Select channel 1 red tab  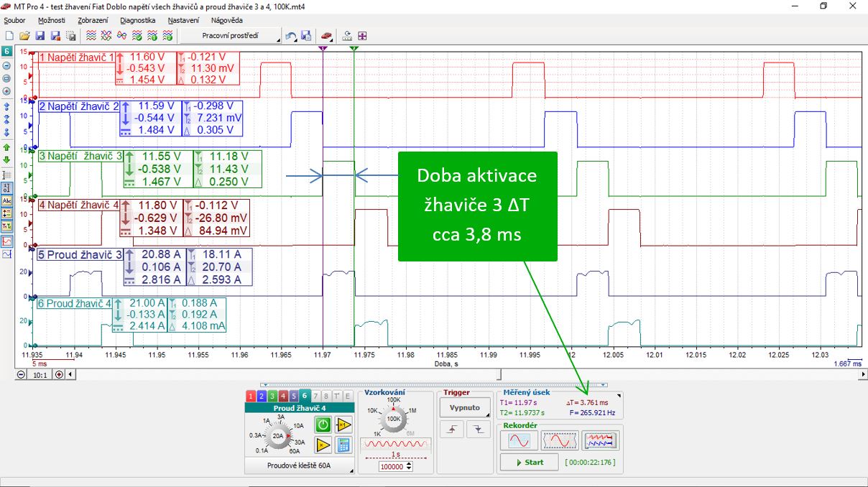250,396
